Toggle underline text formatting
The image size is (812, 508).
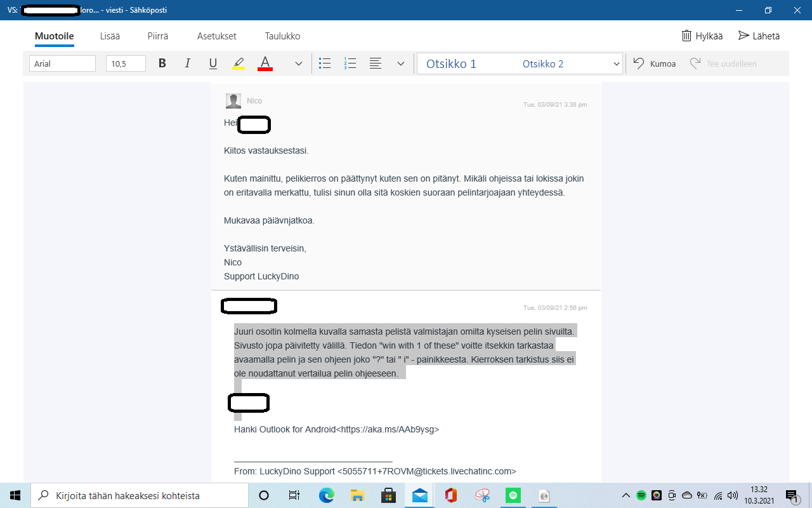[213, 63]
